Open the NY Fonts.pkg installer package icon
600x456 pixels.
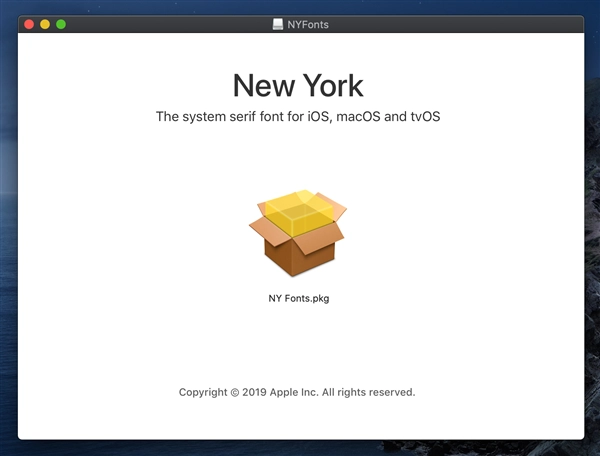(x=298, y=233)
